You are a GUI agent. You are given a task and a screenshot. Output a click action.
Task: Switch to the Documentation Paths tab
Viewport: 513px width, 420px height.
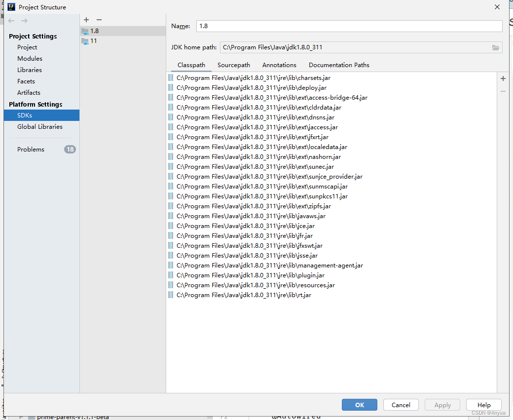[339, 65]
